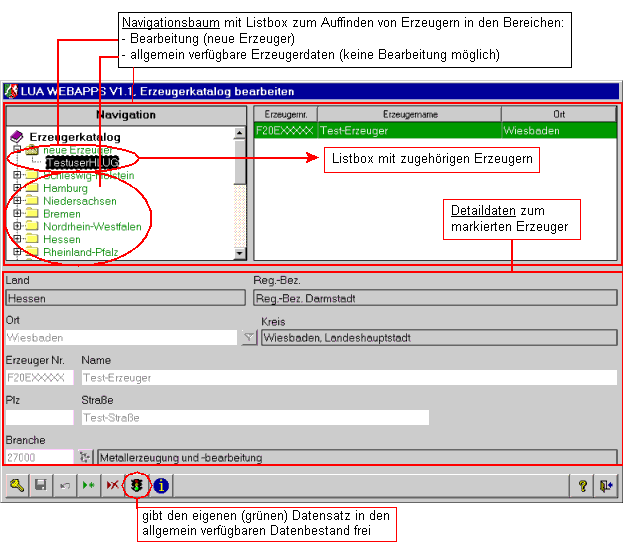
Task: Click the Erzeugername column header
Action: (408, 114)
